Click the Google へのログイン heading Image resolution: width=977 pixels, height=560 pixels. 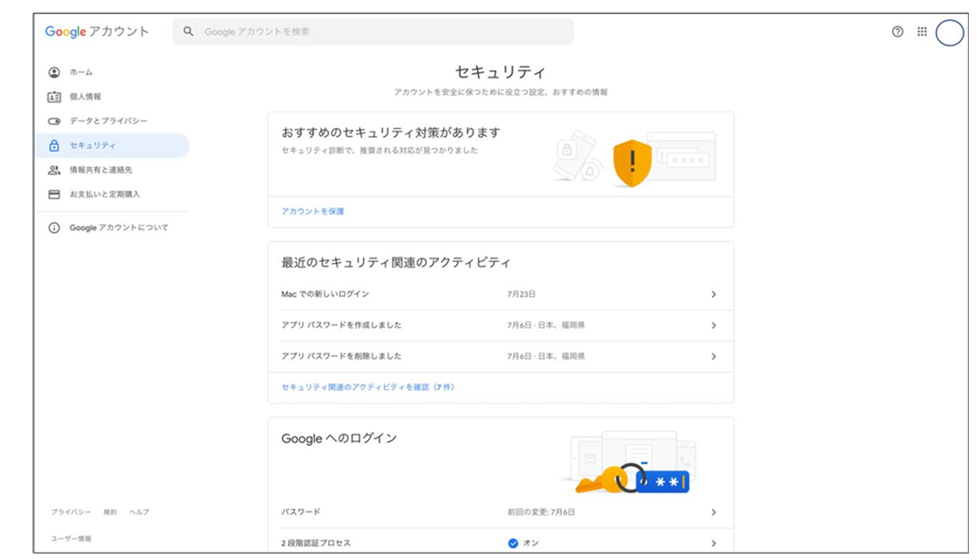point(339,438)
